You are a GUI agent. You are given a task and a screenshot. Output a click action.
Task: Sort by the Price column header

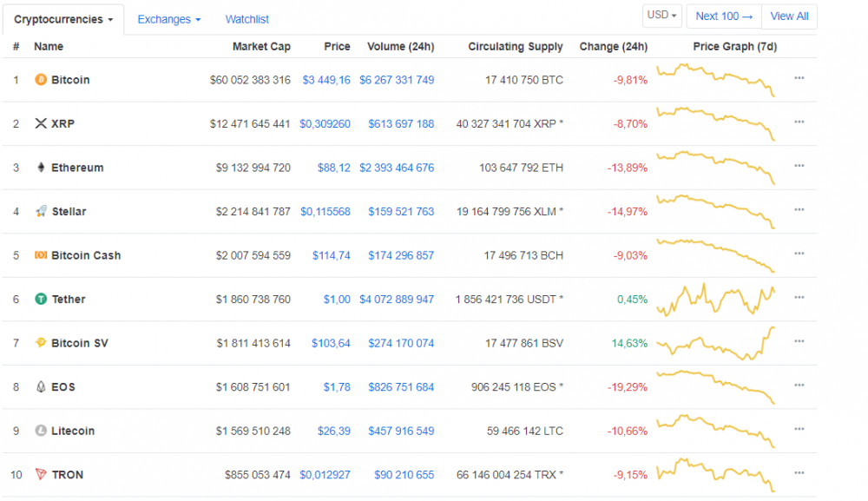click(x=337, y=47)
